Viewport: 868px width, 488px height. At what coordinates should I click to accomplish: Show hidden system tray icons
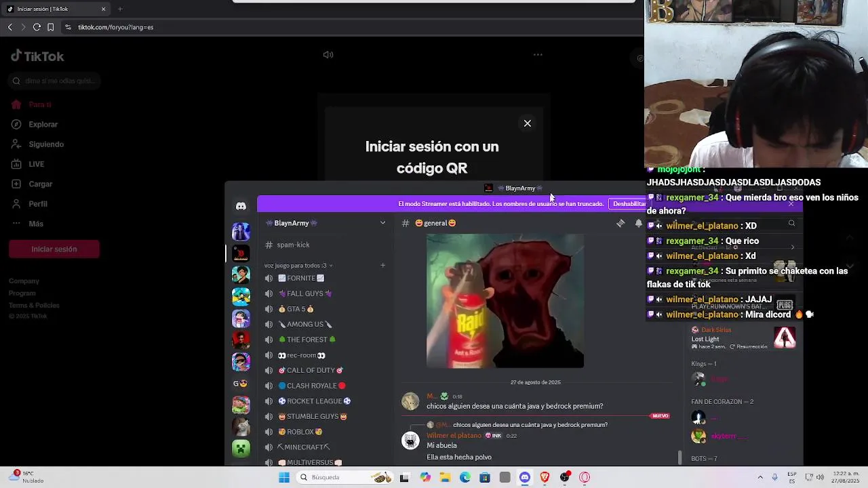[759, 477]
